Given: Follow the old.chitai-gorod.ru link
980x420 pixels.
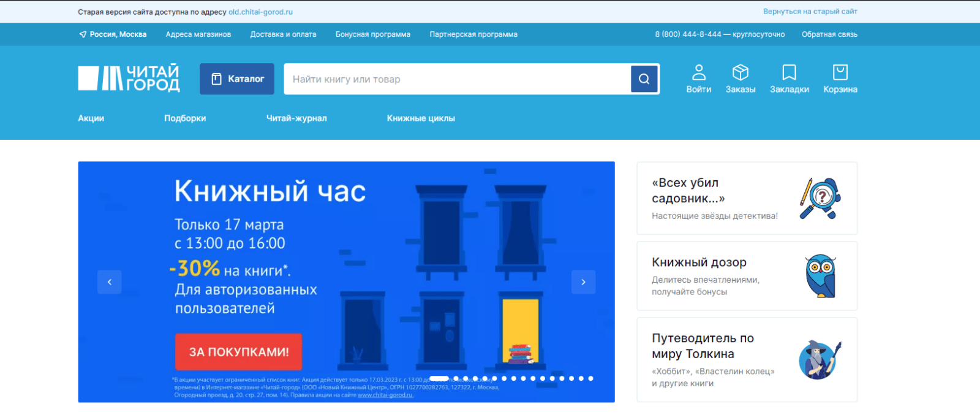Looking at the screenshot, I should [261, 12].
